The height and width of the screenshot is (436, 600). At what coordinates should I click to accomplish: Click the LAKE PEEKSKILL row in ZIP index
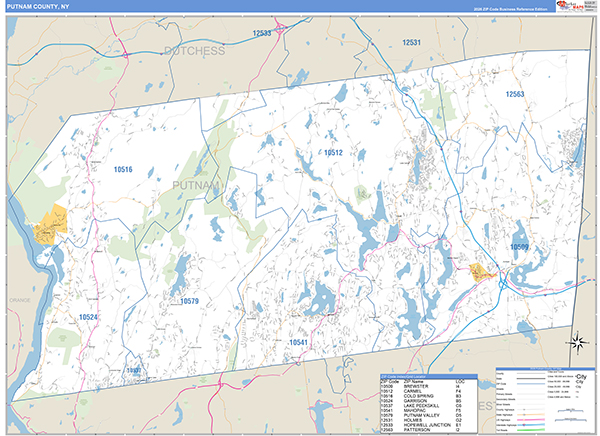tap(429, 406)
